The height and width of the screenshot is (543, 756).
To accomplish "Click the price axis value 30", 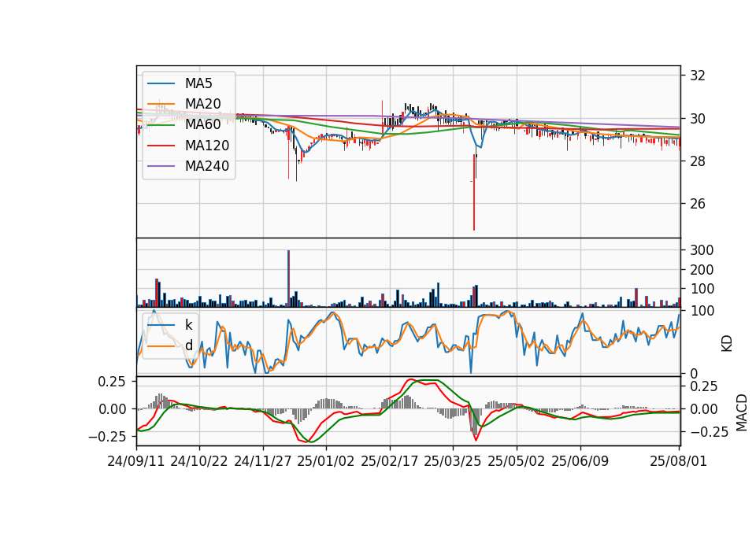I will (x=698, y=119).
